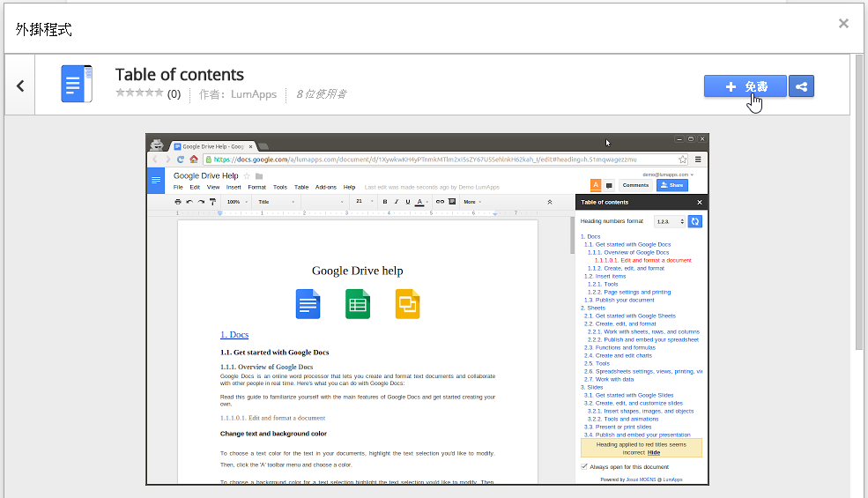Open the Title style dropdown in preview
Viewport: 868px width, 498px height.
point(276,202)
